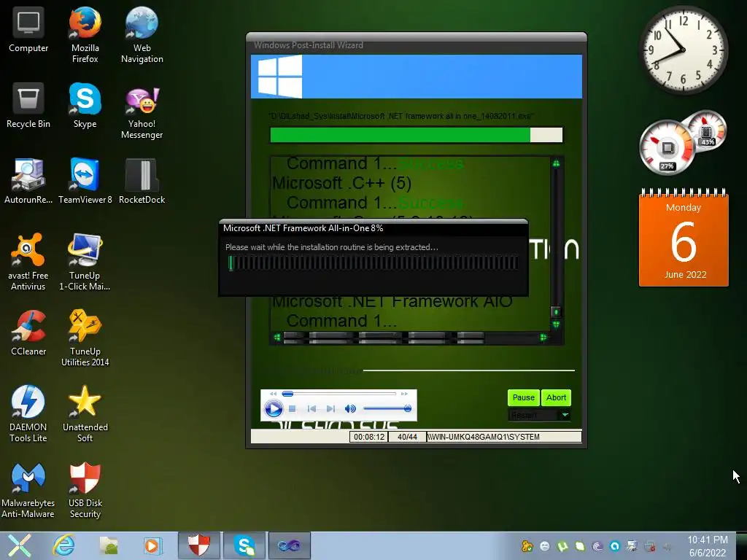The height and width of the screenshot is (560, 747).
Task: Click the log vertical scrollbar up arrow
Action: (556, 164)
